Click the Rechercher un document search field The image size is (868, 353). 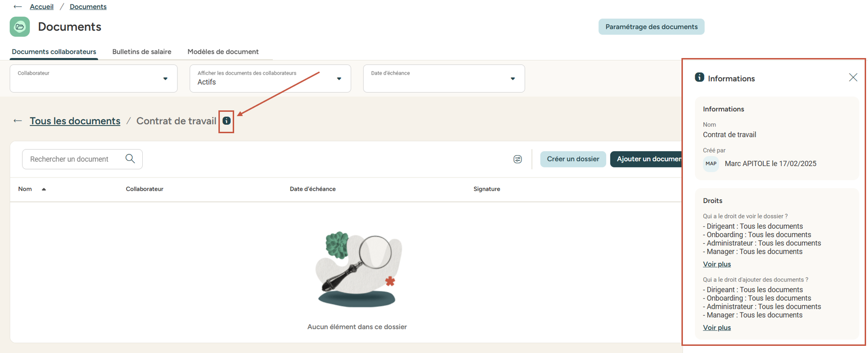71,159
